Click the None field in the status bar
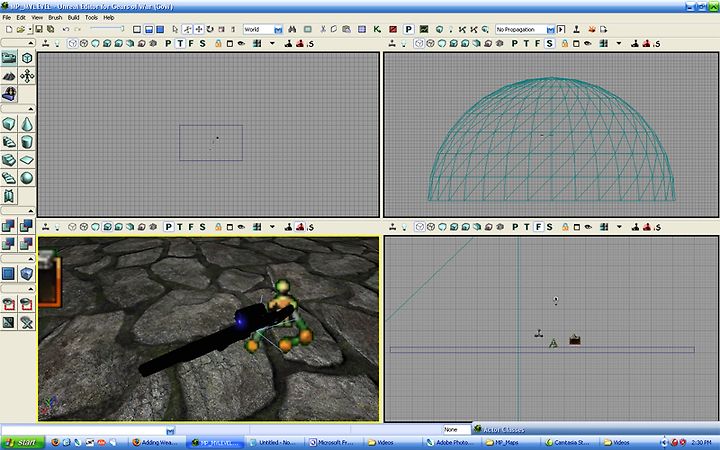 coord(456,429)
